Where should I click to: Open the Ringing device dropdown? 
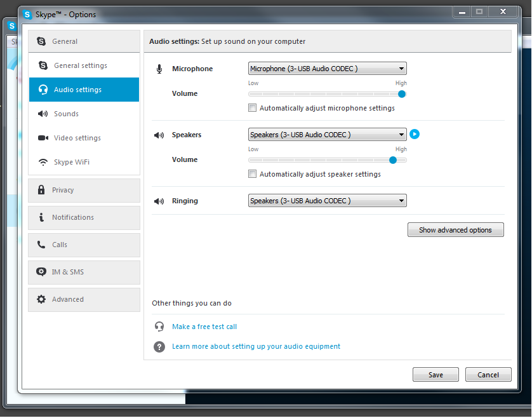click(x=328, y=201)
